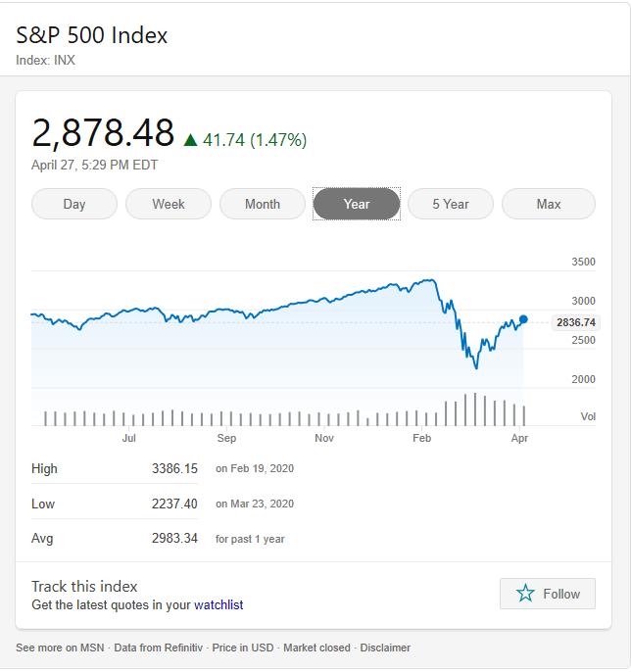
Task: Switch to the Day time range
Action: tap(74, 204)
